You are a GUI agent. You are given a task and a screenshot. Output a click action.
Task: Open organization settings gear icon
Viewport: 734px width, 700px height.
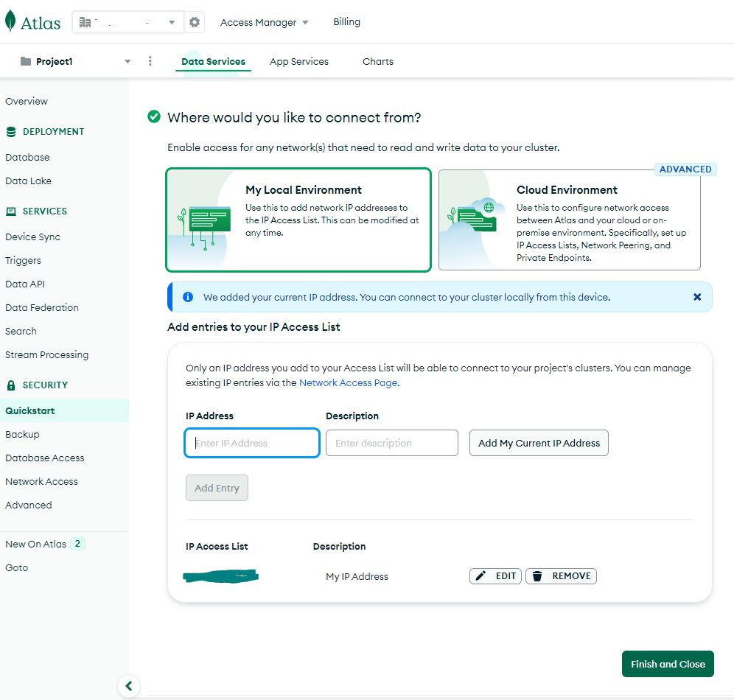(195, 22)
